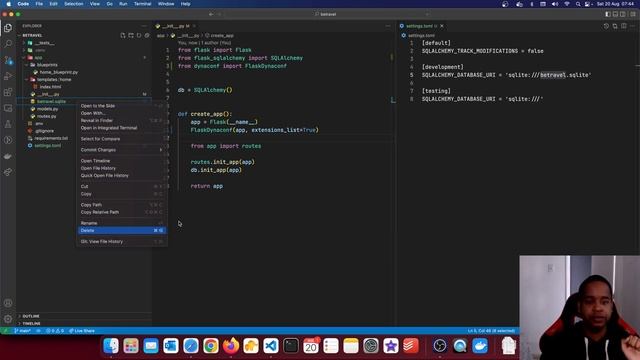Image resolution: width=640 pixels, height=360 pixels.
Task: Open more actions for __init__.py editor group
Action: coord(388,26)
